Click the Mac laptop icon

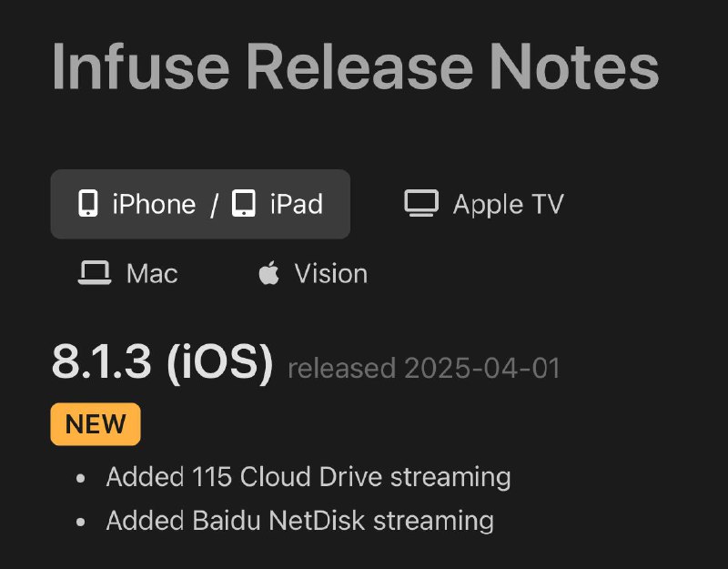point(95,273)
